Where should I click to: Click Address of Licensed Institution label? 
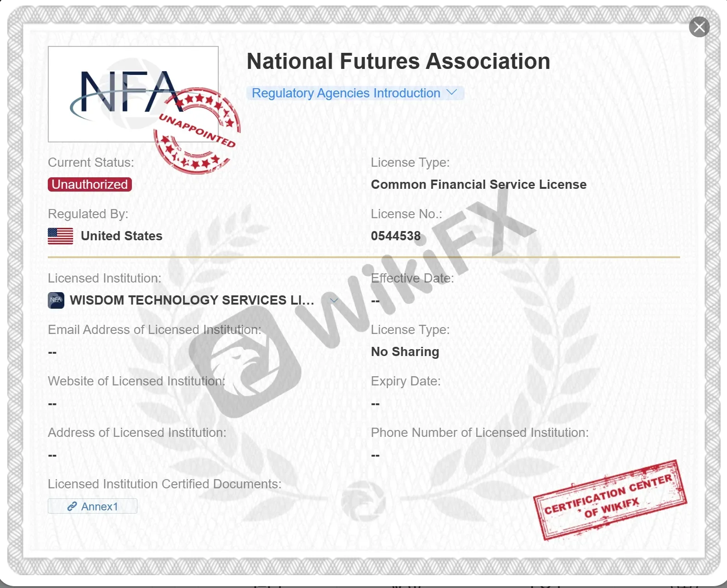137,433
